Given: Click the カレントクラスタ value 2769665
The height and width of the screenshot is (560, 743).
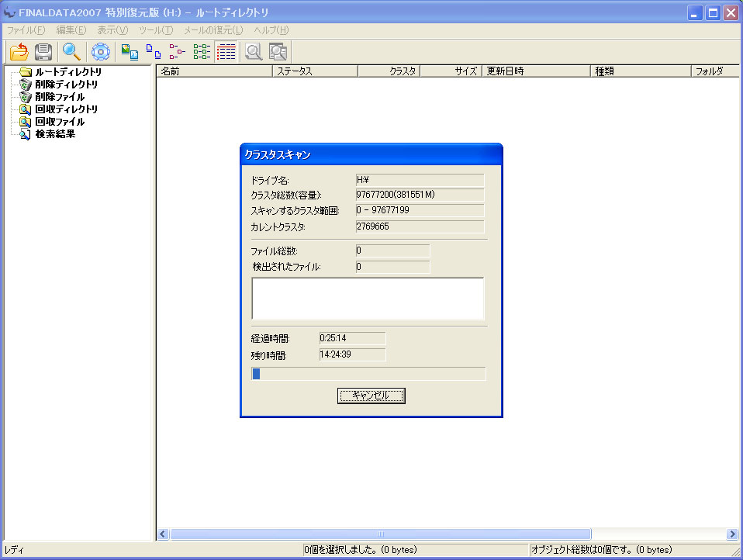Looking at the screenshot, I should click(420, 226).
